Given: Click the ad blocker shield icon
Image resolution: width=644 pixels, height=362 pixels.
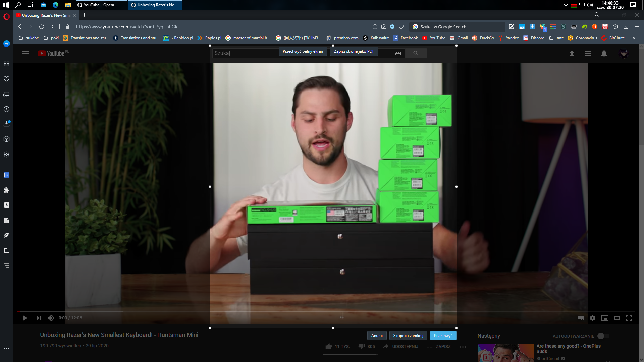Looking at the screenshot, I should [x=392, y=27].
